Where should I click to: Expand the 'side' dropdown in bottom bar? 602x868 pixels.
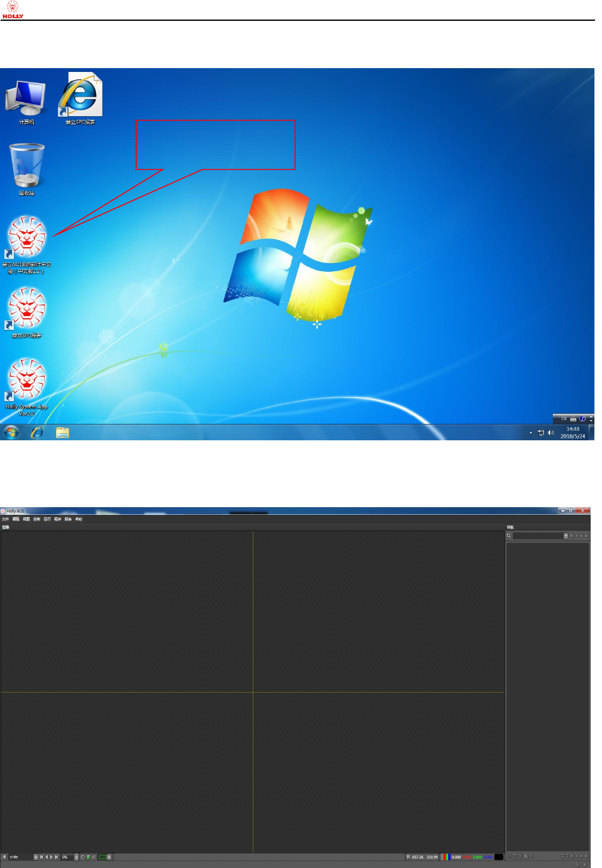click(x=36, y=857)
